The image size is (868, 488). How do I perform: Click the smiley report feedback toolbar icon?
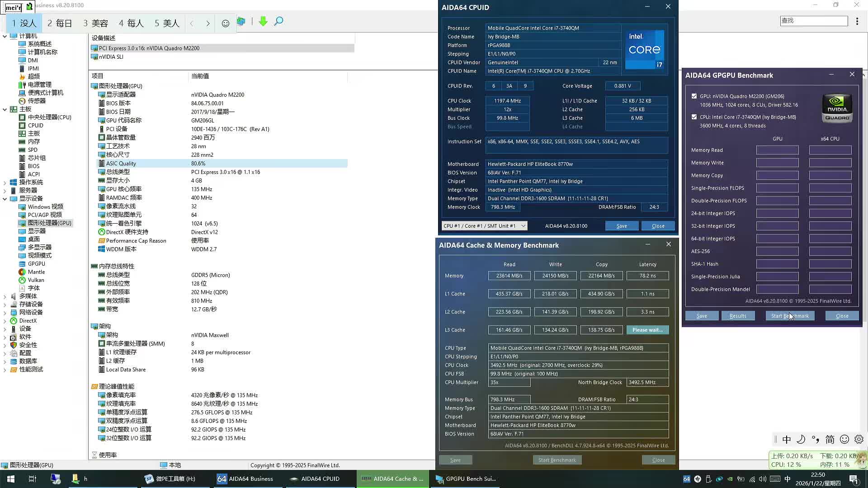pyautogui.click(x=226, y=22)
